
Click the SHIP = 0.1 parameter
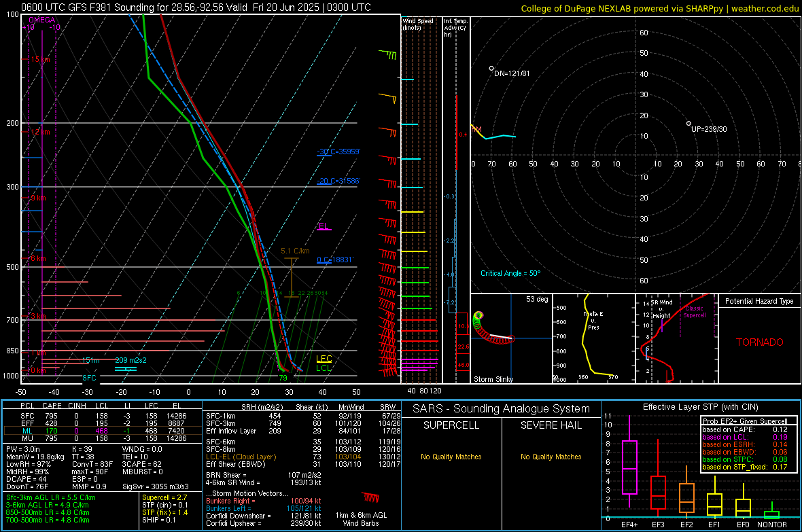coord(158,520)
